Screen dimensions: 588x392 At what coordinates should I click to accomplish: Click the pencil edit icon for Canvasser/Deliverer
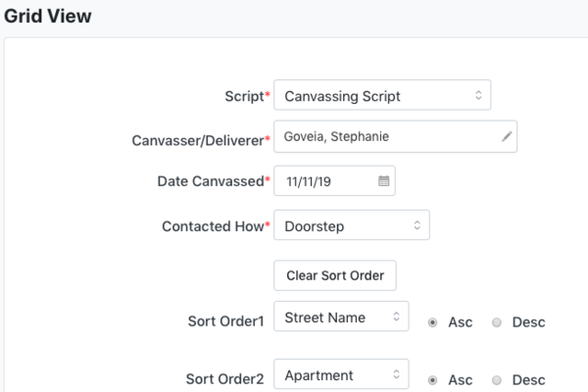[x=507, y=136]
